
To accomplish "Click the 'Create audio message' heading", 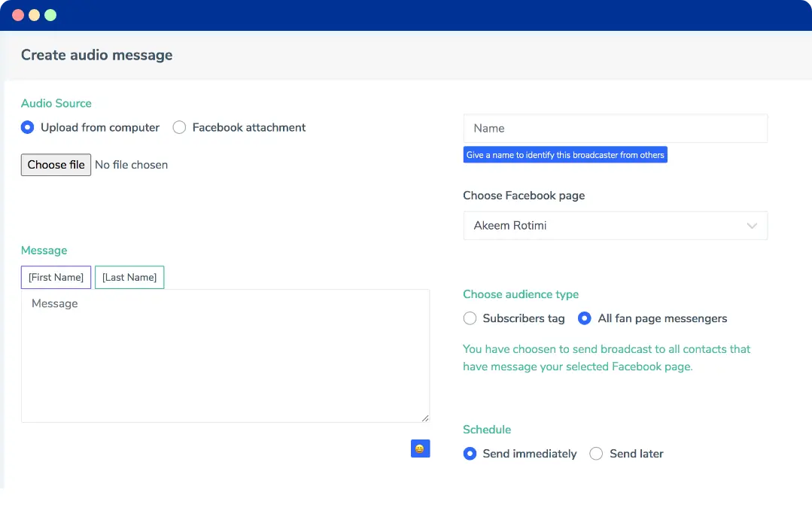I will (x=97, y=55).
